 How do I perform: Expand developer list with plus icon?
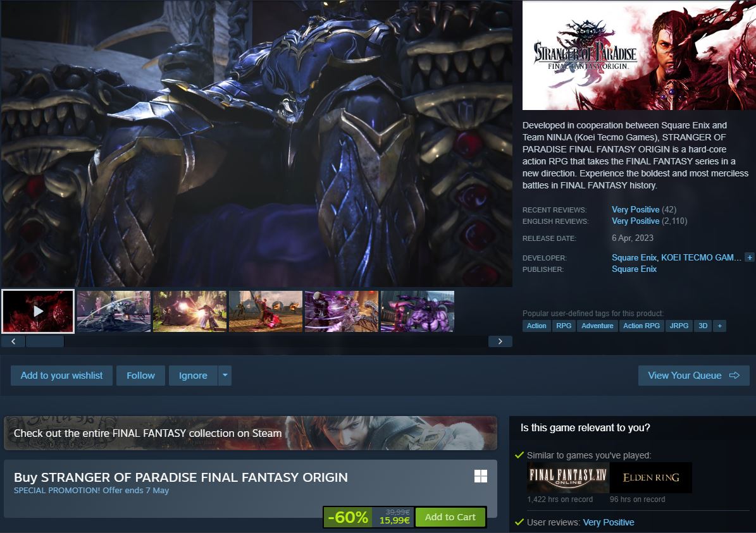click(749, 257)
